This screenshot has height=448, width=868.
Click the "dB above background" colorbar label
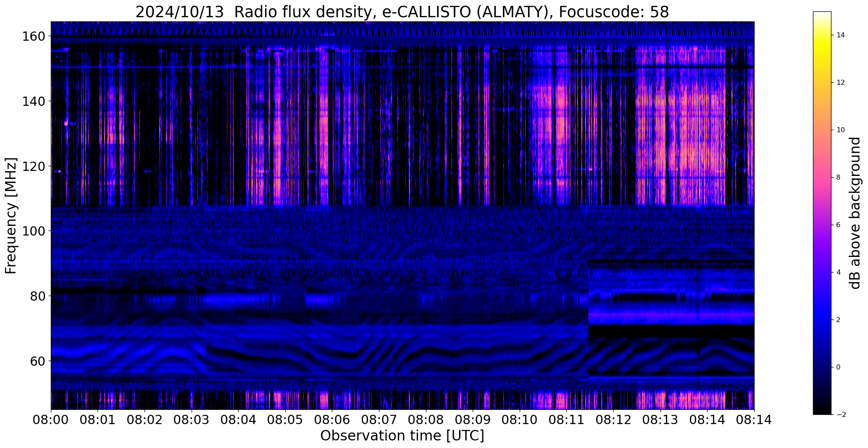[x=855, y=213]
